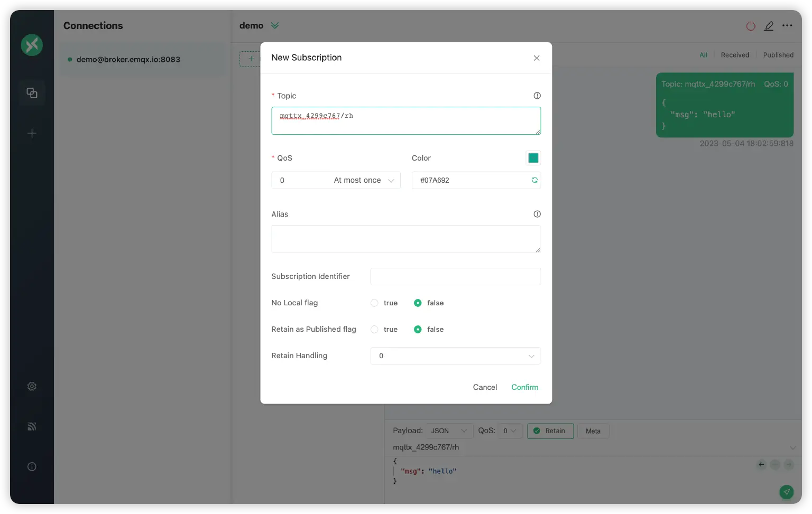Open the Retain Handling dropdown
Screen dimensions: 812x514
point(455,356)
